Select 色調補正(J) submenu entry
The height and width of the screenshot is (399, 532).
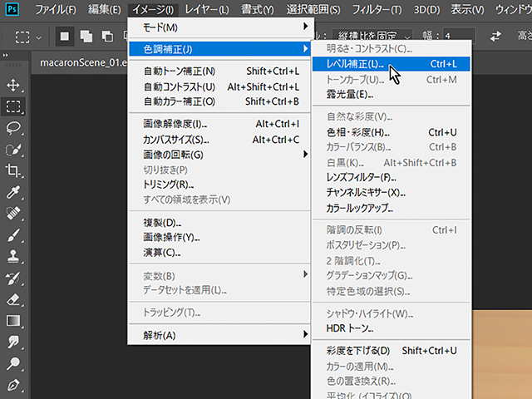click(x=219, y=49)
